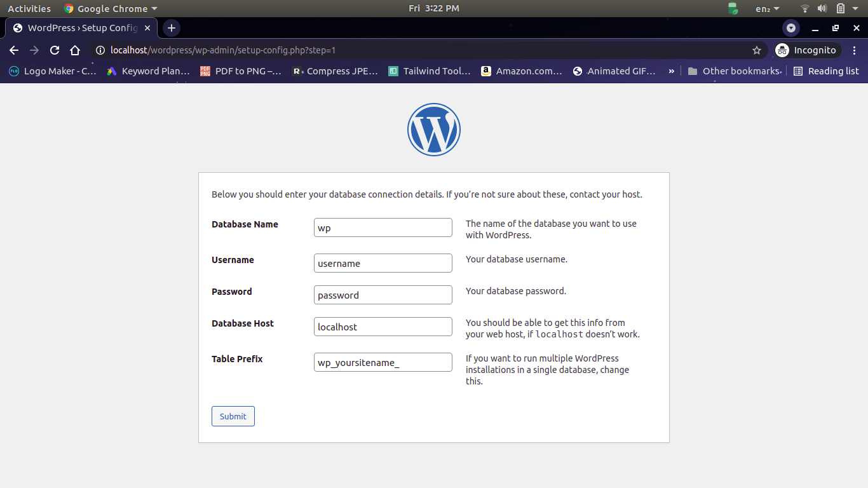Click the green tray indicator icon
Viewport: 868px width, 488px height.
(733, 8)
